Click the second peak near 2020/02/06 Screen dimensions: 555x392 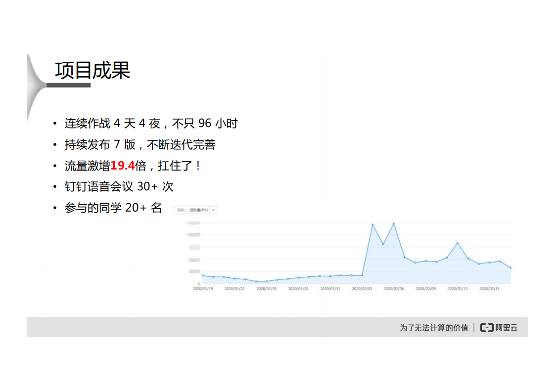pos(394,223)
